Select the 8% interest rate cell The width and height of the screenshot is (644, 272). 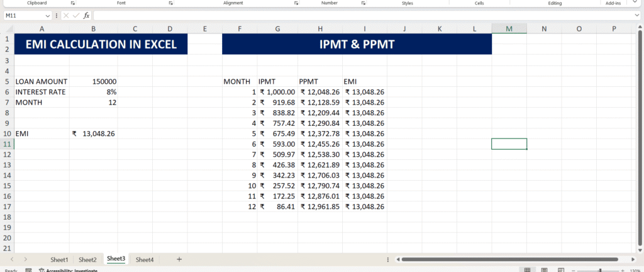coord(94,92)
